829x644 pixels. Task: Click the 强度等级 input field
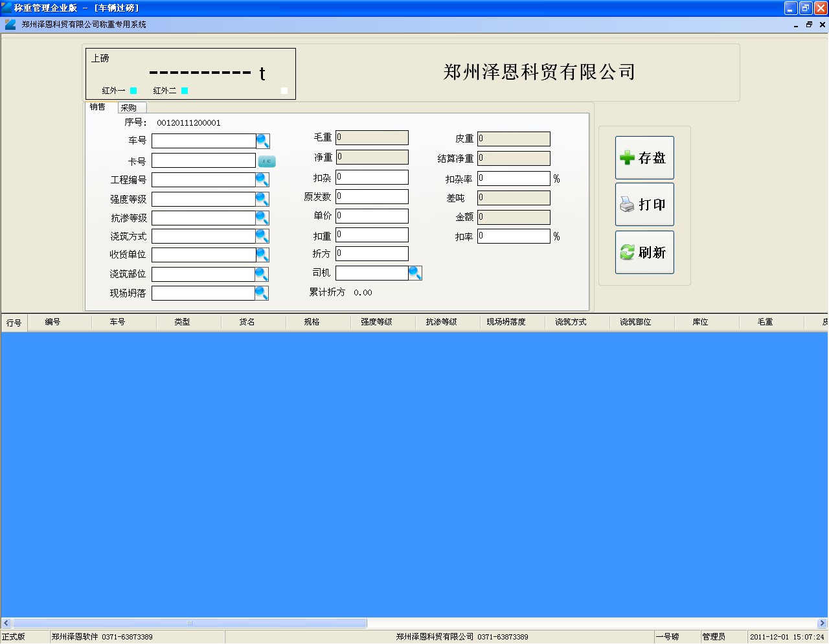(203, 199)
